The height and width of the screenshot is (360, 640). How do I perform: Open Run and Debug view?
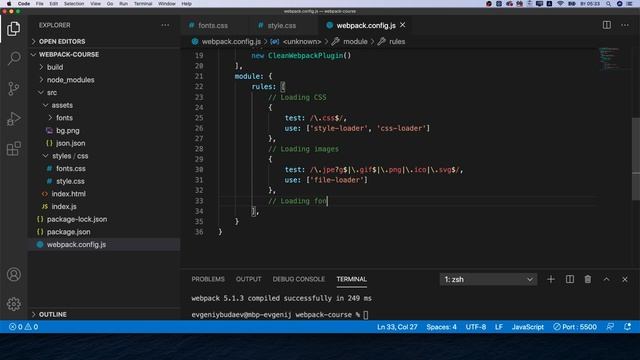pyautogui.click(x=13, y=118)
